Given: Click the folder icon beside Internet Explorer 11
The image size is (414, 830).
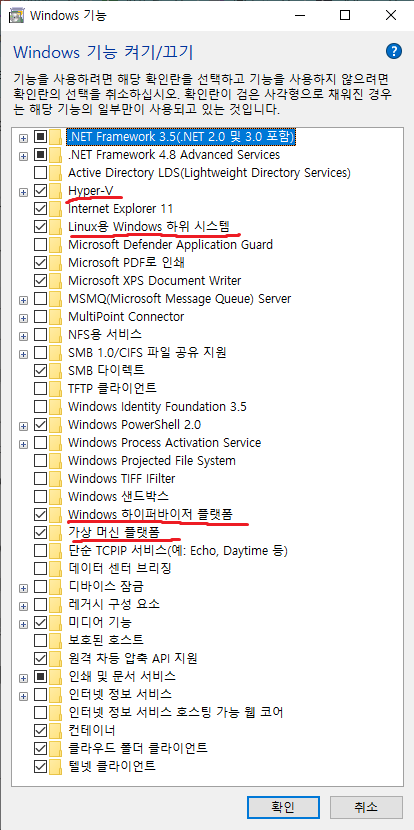Looking at the screenshot, I should coord(56,209).
